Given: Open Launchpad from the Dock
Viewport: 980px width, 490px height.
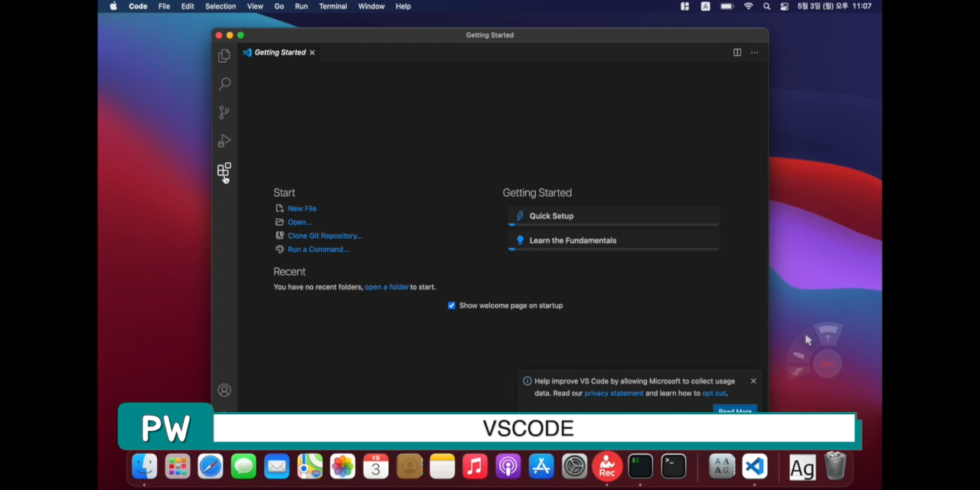Looking at the screenshot, I should (x=178, y=466).
